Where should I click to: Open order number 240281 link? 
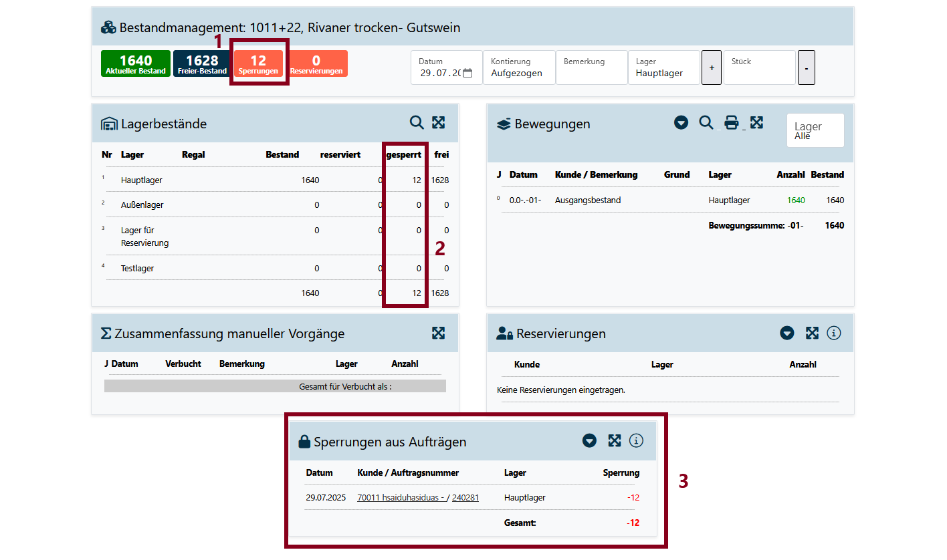pos(465,498)
